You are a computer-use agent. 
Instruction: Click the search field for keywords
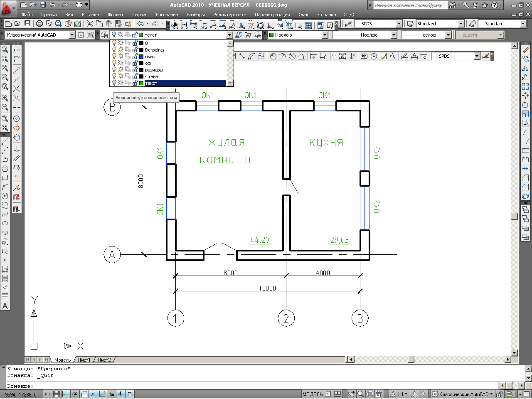click(410, 5)
